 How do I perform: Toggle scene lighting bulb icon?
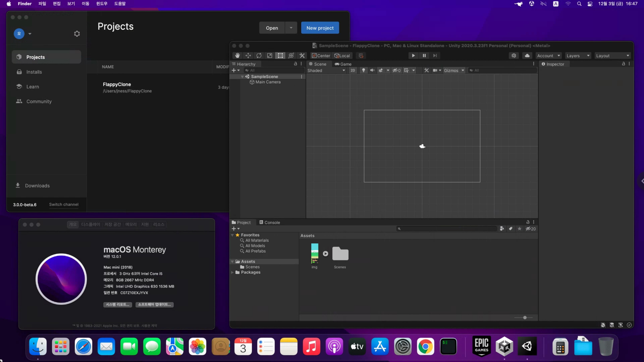tap(364, 70)
